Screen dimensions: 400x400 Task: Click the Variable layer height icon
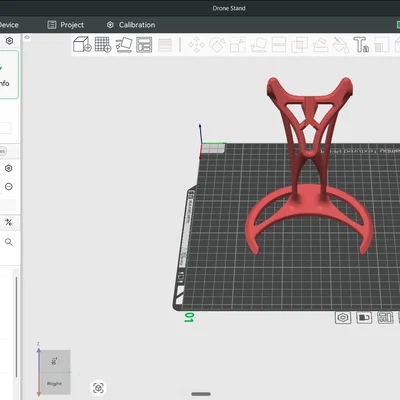(x=165, y=45)
